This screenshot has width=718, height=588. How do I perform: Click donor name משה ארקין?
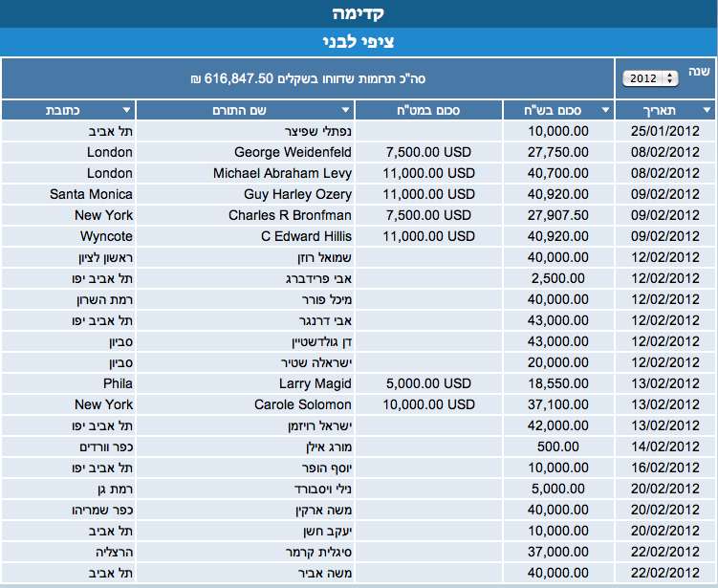(323, 511)
